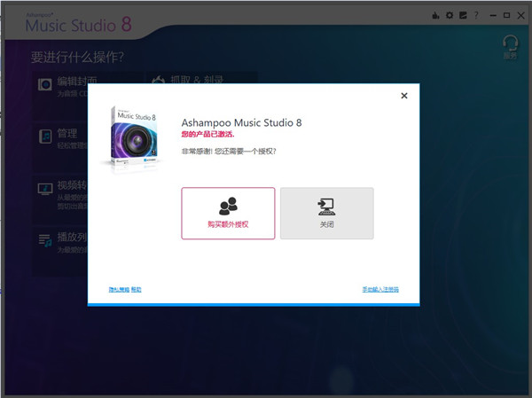Click the skin/edit icon beside the gear

[x=463, y=15]
